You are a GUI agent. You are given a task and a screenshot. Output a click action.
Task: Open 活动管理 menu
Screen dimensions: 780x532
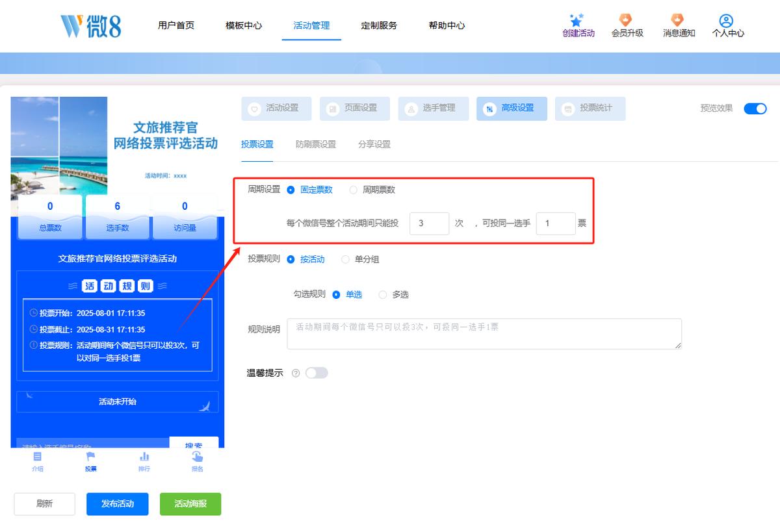click(x=311, y=25)
